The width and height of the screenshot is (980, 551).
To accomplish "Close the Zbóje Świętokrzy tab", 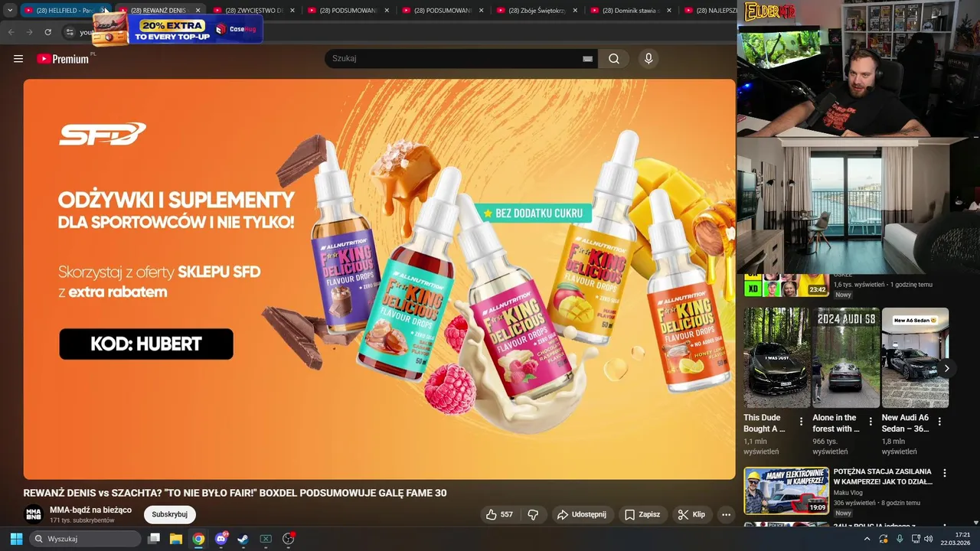I will point(575,11).
